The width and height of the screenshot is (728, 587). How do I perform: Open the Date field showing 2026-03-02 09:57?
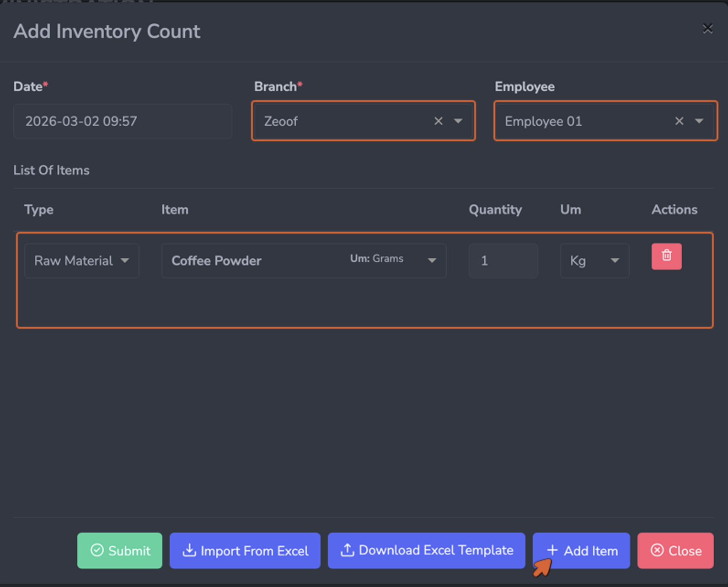123,121
